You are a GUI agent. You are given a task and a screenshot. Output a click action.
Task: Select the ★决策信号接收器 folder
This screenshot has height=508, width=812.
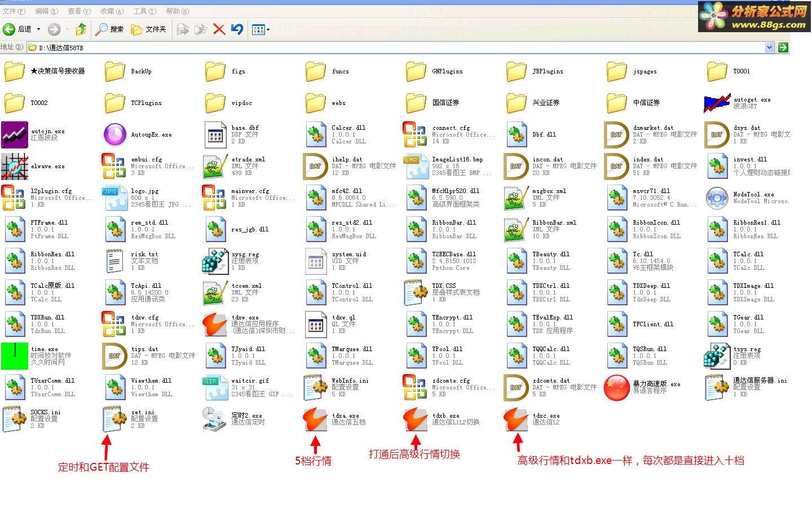click(x=14, y=71)
